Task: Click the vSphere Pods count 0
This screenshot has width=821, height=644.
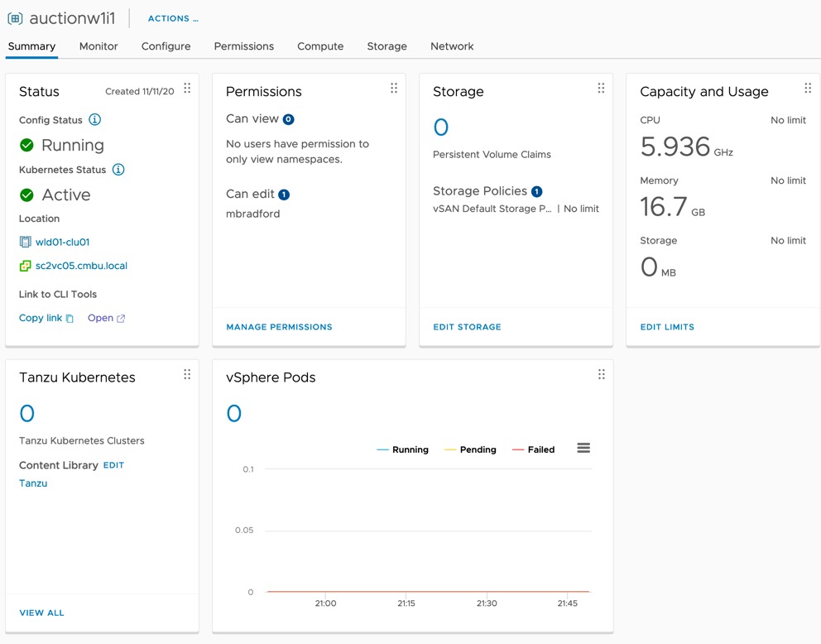Action: [x=234, y=414]
